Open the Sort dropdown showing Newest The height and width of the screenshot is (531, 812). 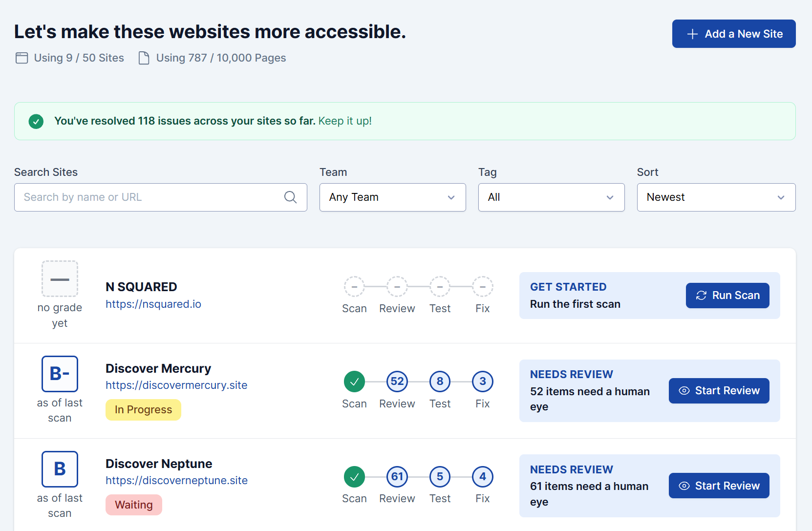click(716, 197)
